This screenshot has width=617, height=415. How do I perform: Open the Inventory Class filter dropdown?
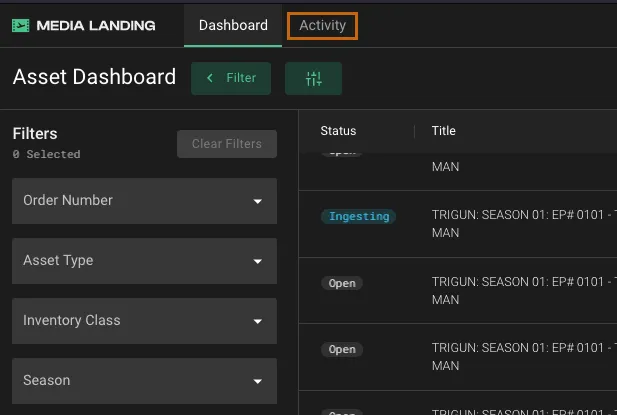[144, 321]
